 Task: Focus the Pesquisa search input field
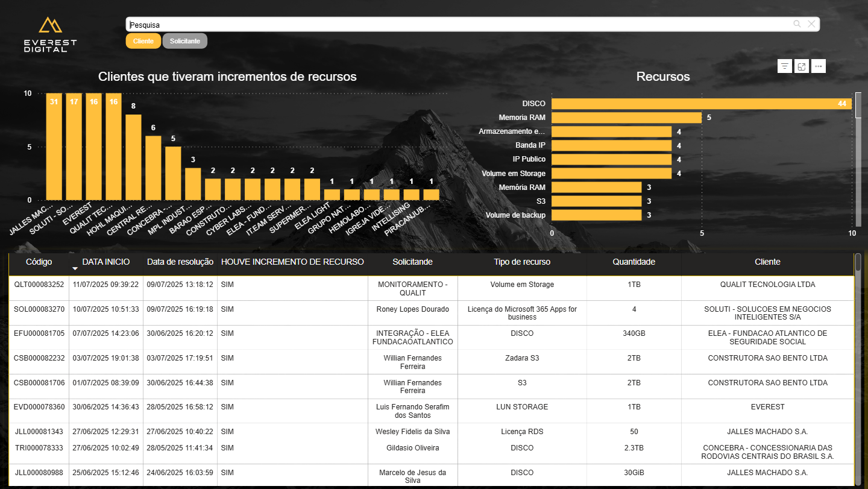458,25
